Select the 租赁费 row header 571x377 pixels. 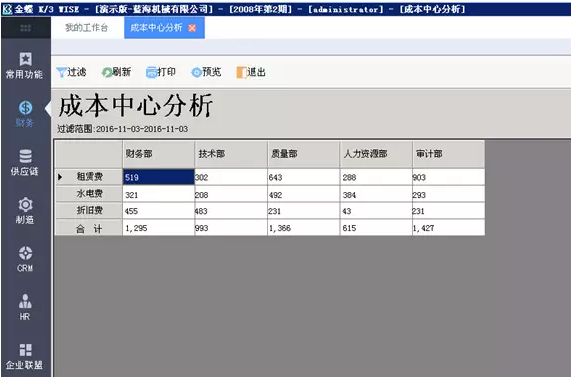tap(89, 177)
